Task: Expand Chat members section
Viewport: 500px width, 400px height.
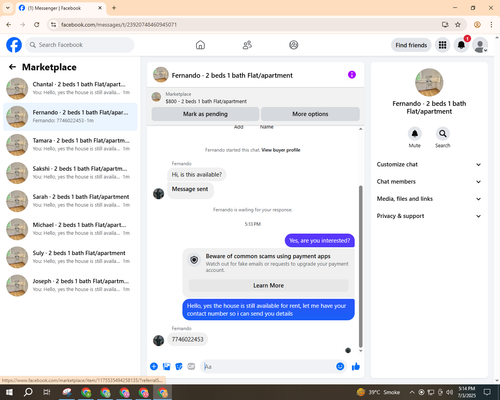Action: tap(429, 182)
